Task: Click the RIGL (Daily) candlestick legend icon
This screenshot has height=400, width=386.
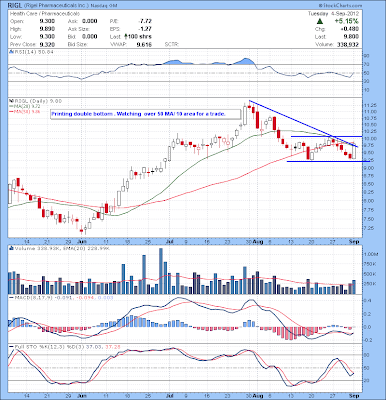Action: coord(10,101)
